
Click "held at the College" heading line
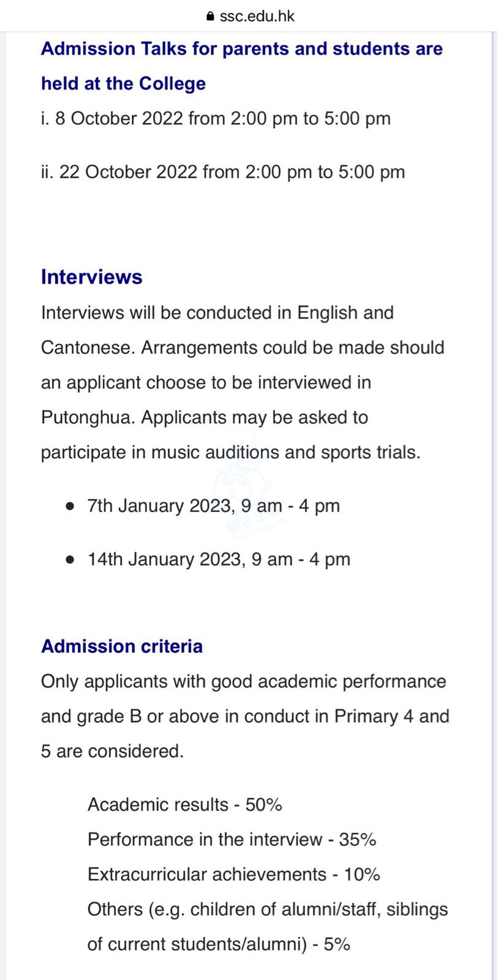[x=123, y=84]
